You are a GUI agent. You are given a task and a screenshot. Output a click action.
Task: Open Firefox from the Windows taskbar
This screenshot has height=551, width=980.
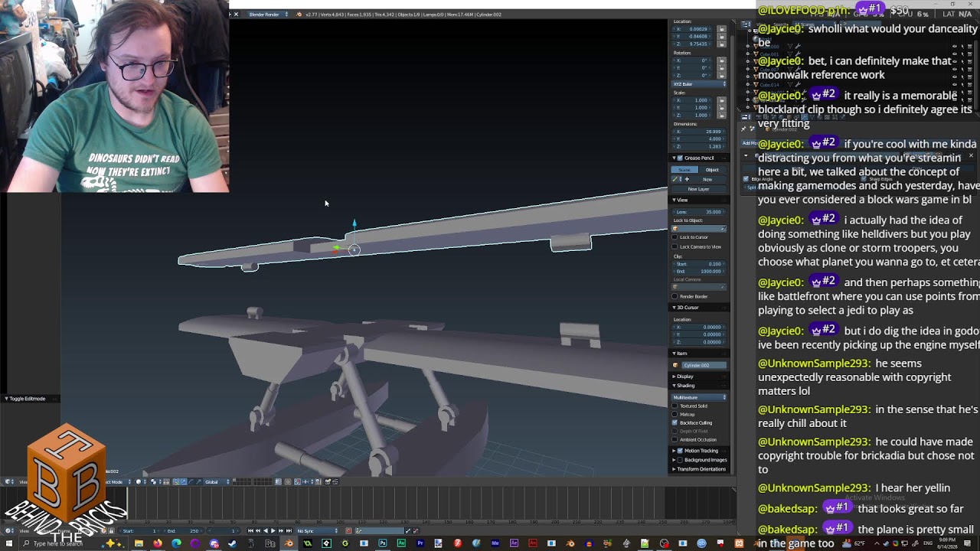tap(158, 543)
